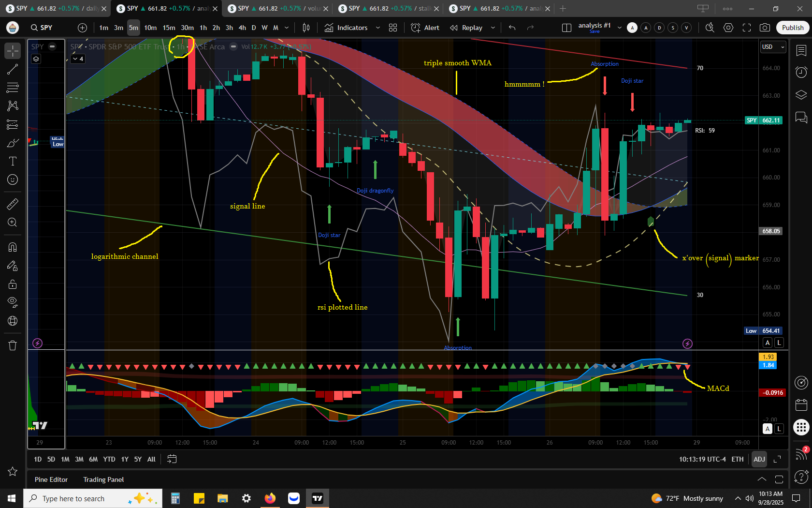Undo the last chart action
This screenshot has width=812, height=508.
[x=512, y=28]
